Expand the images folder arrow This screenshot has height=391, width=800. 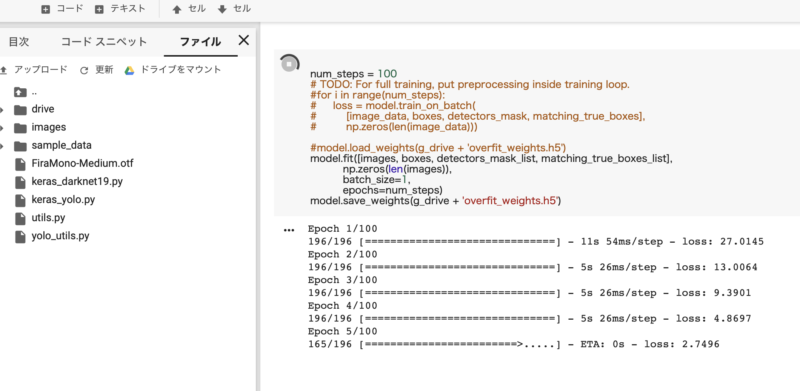coord(2,128)
